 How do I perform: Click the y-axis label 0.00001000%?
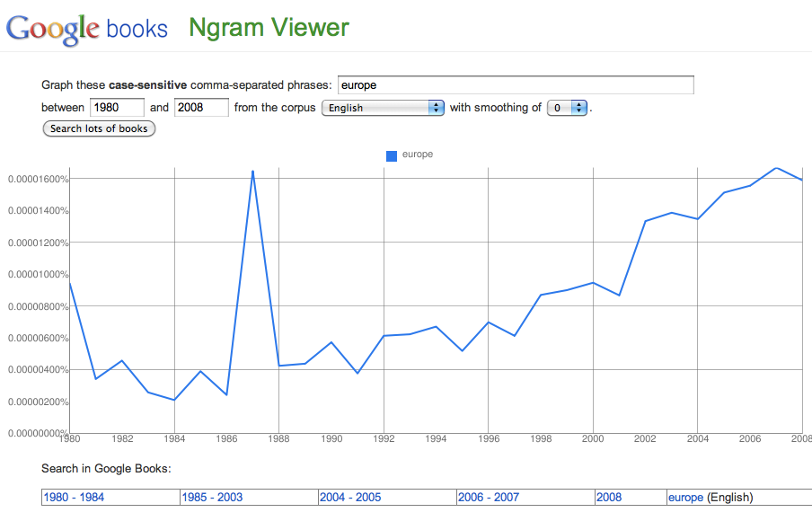tap(38, 275)
